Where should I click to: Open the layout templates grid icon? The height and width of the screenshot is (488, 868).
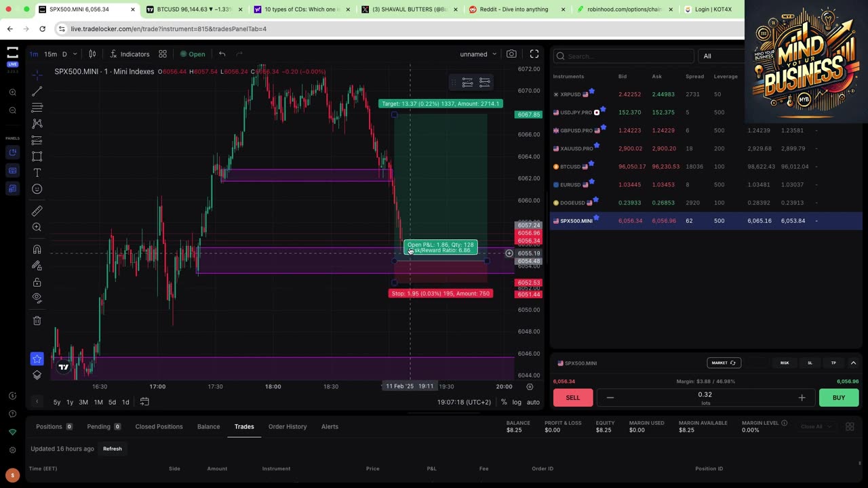pyautogui.click(x=163, y=54)
